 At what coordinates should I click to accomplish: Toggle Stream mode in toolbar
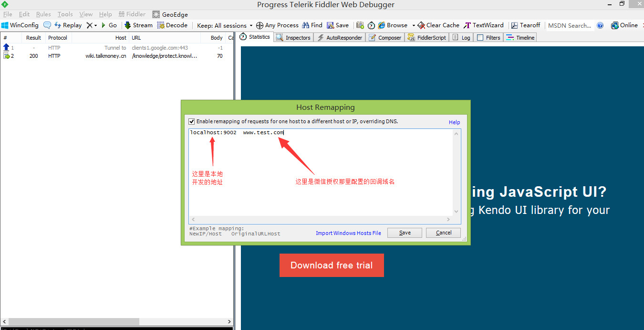139,25
